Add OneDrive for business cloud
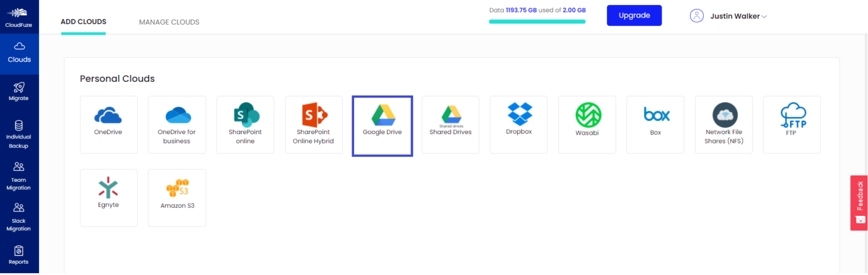868x275 pixels. (x=177, y=125)
